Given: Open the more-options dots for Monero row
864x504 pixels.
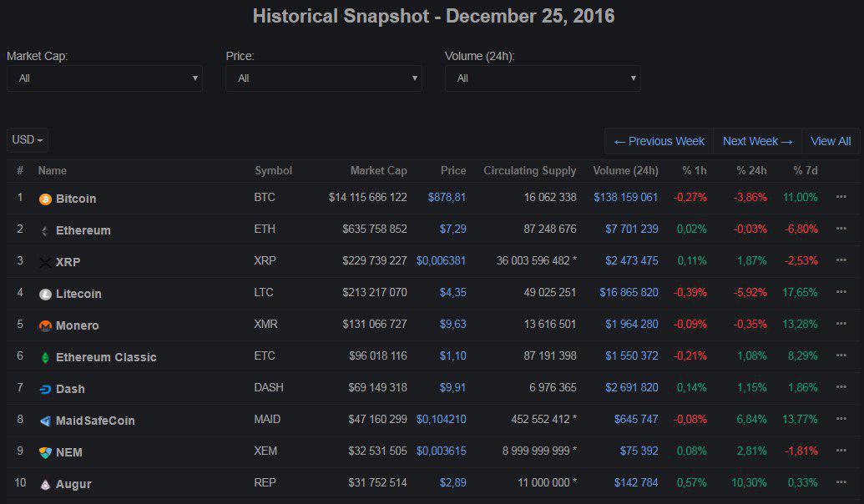Looking at the screenshot, I should (841, 323).
